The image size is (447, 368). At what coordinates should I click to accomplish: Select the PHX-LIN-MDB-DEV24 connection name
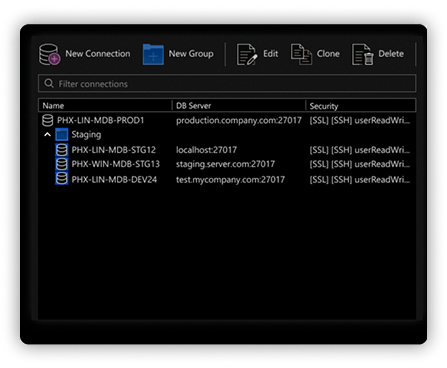coord(114,179)
